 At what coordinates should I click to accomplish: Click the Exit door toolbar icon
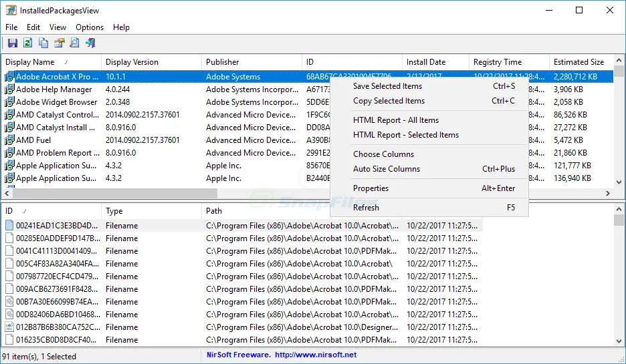pos(91,43)
